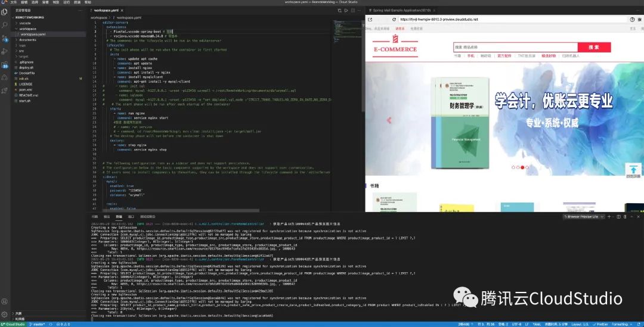The height and width of the screenshot is (327, 644).
Task: Open the 运行 (Run) menu
Action: 67,2
